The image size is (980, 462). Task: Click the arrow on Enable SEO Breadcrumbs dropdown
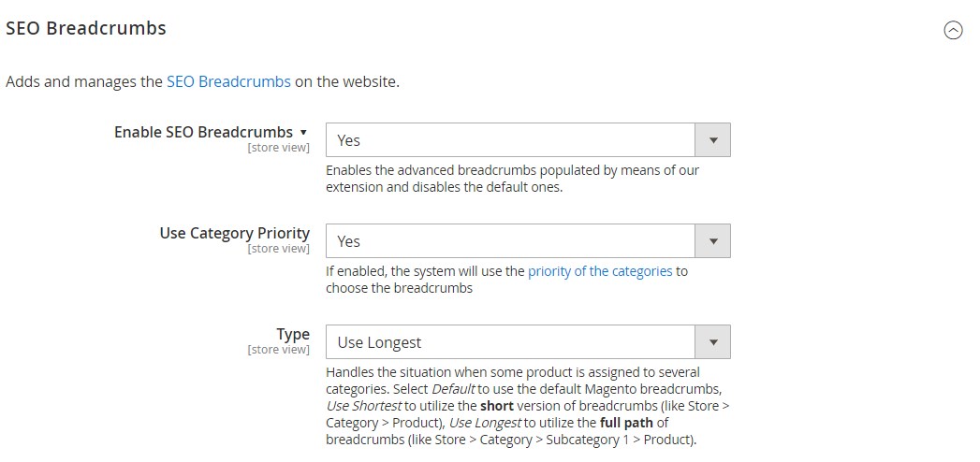(712, 140)
